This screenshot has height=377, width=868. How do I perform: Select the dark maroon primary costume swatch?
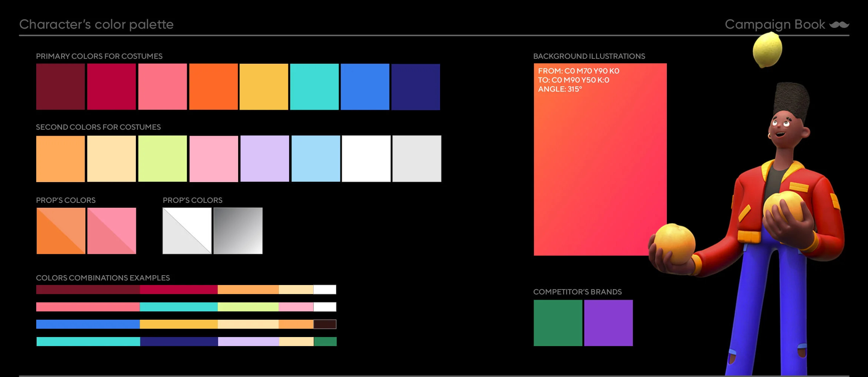tap(60, 87)
